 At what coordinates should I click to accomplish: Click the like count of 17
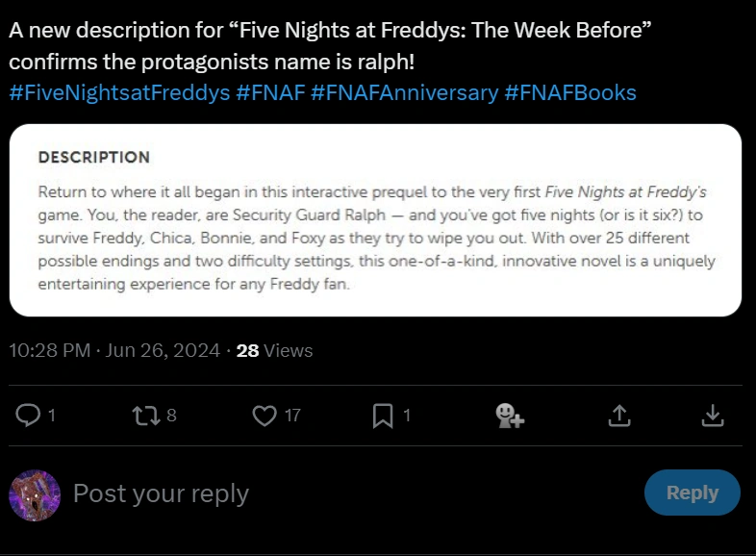(x=292, y=416)
